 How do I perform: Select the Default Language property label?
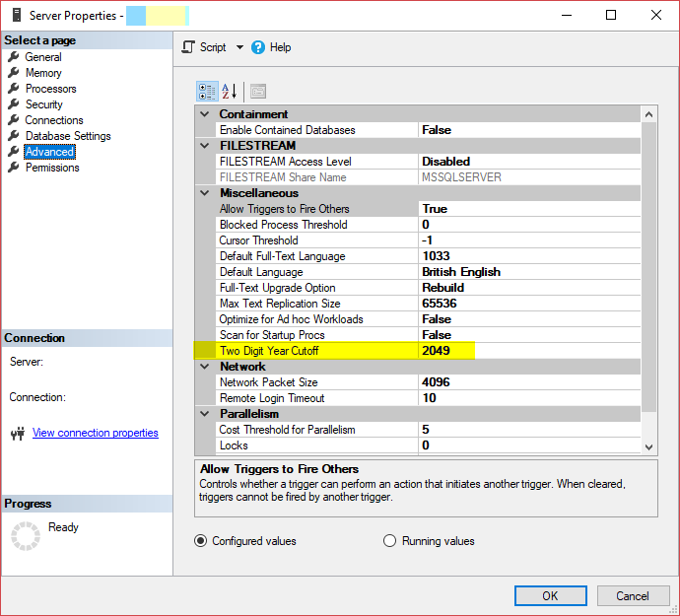click(x=261, y=272)
